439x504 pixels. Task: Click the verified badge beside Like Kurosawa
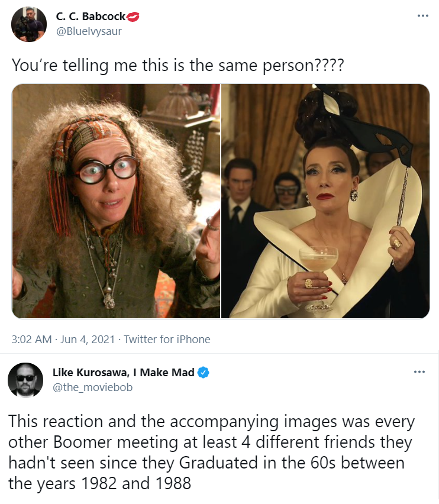click(x=203, y=373)
